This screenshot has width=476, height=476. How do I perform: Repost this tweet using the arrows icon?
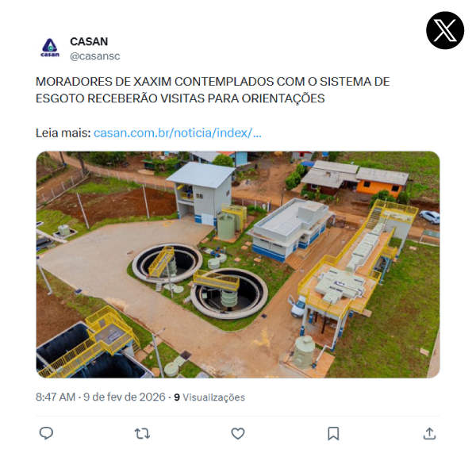(x=142, y=433)
